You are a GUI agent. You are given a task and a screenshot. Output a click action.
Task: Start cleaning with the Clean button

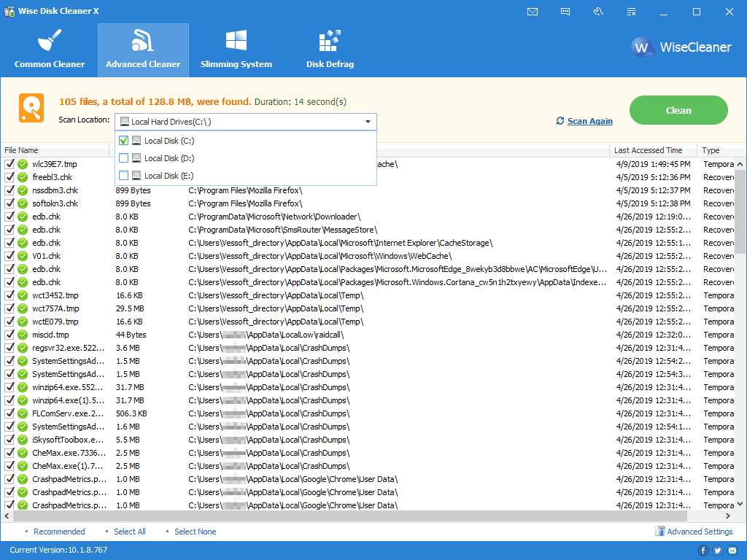click(678, 110)
